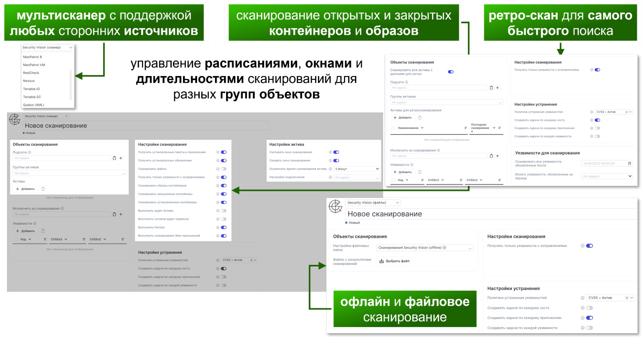Click plus icon beside Подсети in retro-scan panel
The width and height of the screenshot is (644, 338).
pos(497,88)
